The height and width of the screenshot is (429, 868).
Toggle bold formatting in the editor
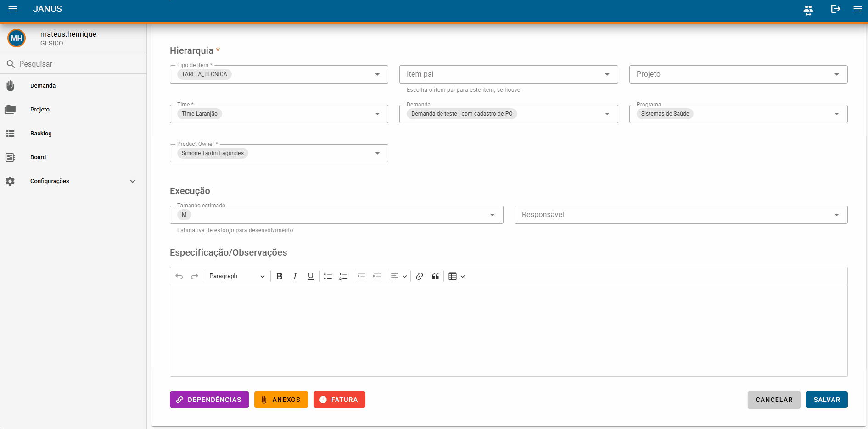click(279, 276)
